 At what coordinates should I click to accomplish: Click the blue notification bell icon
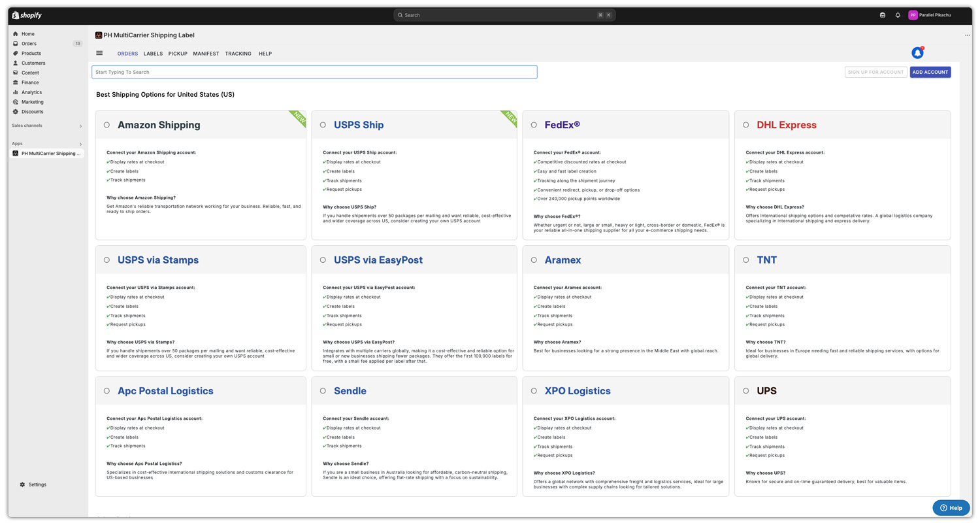917,53
